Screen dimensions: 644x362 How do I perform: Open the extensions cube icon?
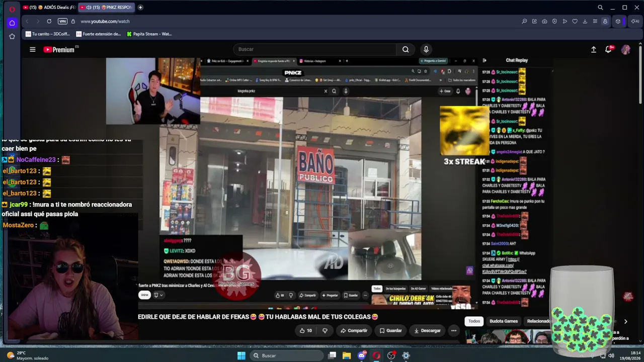pyautogui.click(x=618, y=21)
